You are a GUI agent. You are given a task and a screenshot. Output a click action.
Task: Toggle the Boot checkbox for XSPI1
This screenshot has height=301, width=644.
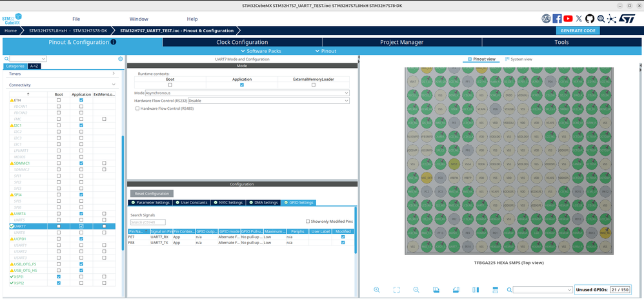click(59, 276)
